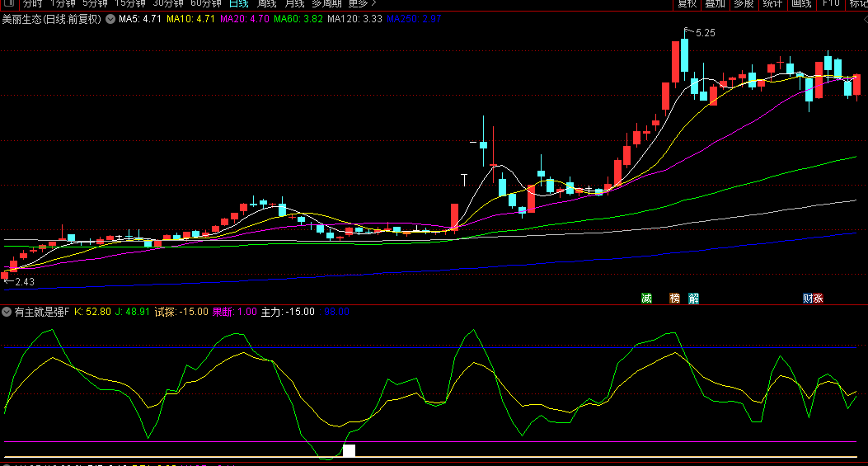This screenshot has width=868, height=466.
Task: Click the 5.25 high price label
Action: (x=705, y=33)
